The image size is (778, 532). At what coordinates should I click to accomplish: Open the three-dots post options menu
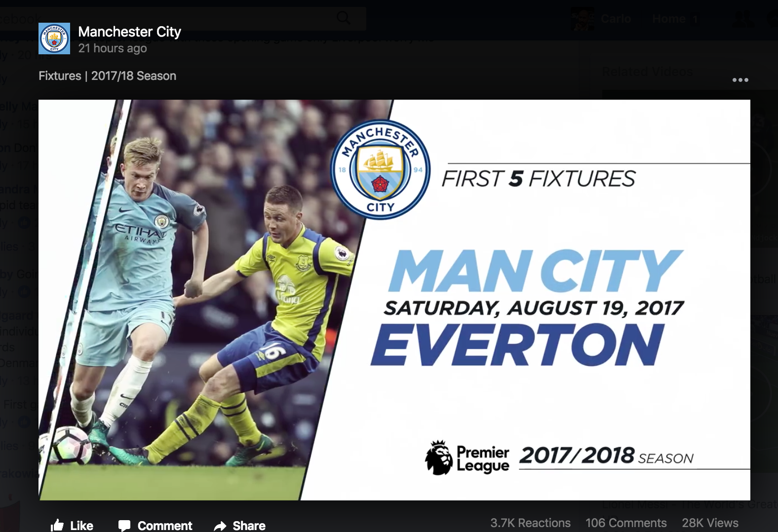pyautogui.click(x=740, y=80)
